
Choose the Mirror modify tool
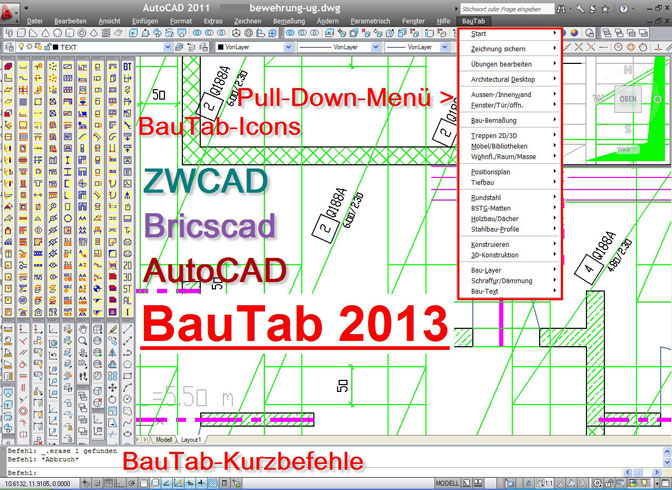tap(113, 352)
